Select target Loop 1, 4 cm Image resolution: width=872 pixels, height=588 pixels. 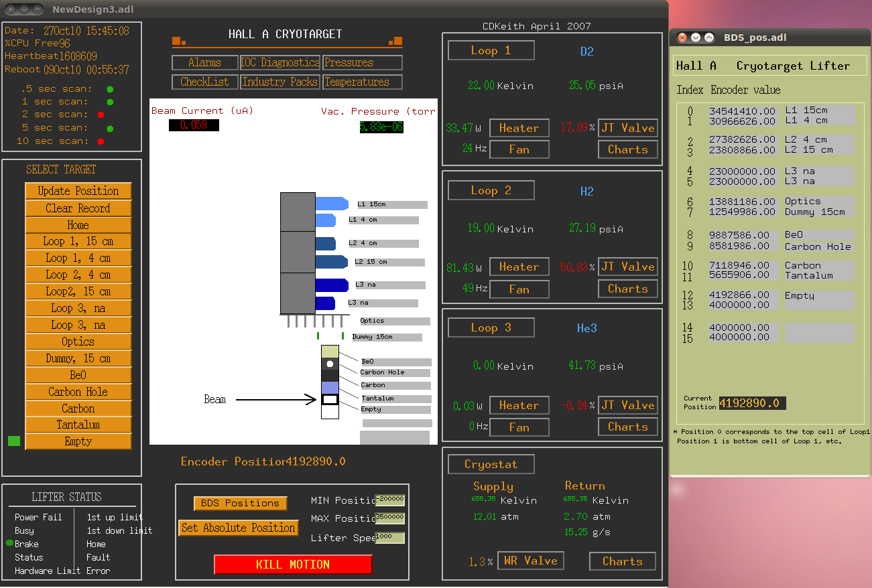point(78,258)
